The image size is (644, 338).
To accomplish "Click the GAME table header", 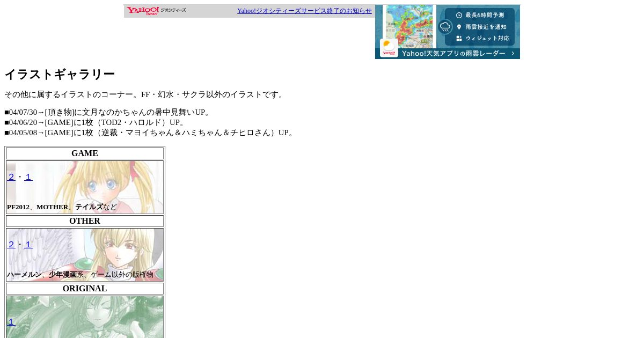I will tap(85, 153).
